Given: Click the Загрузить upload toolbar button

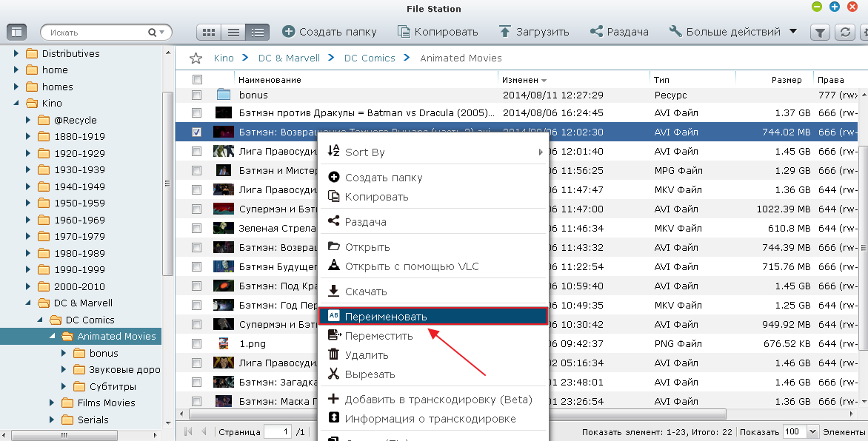Looking at the screenshot, I should (x=534, y=32).
